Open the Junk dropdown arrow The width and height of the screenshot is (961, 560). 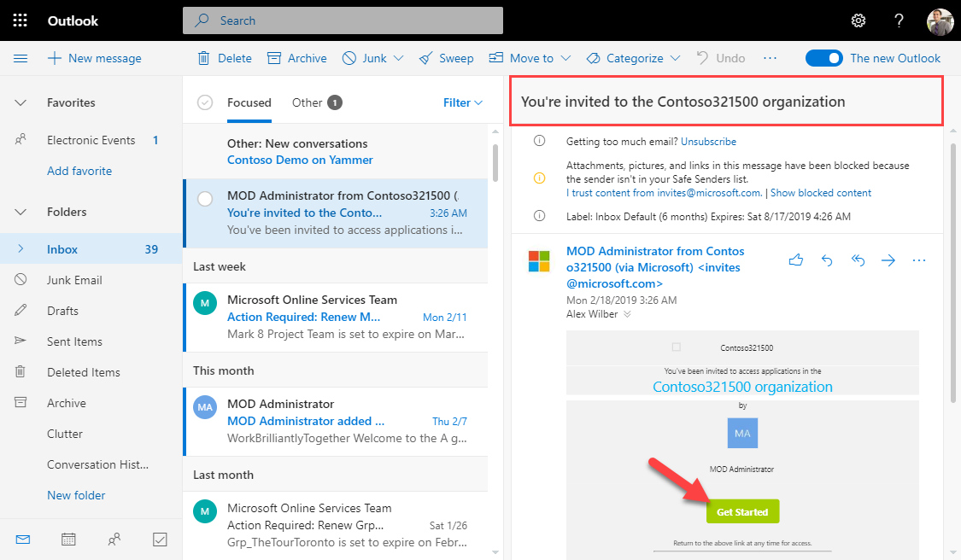[398, 58]
